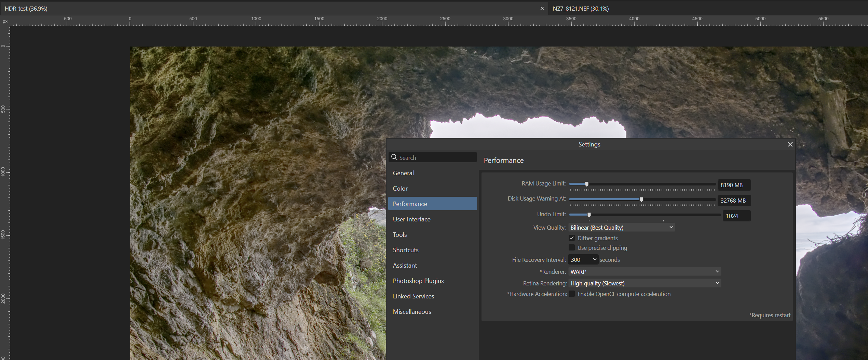The width and height of the screenshot is (868, 360).
Task: Open the File Recovery Interval dropdown
Action: coord(583,260)
